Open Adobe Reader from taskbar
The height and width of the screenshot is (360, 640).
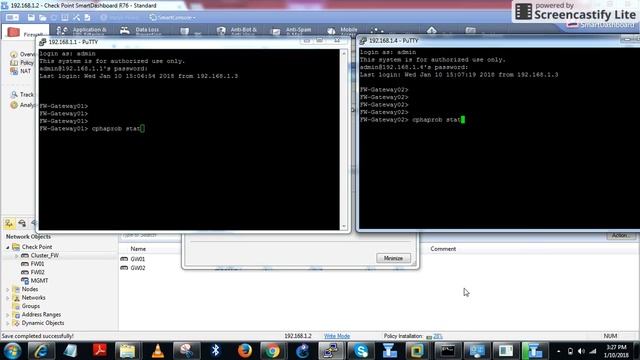pos(99,351)
